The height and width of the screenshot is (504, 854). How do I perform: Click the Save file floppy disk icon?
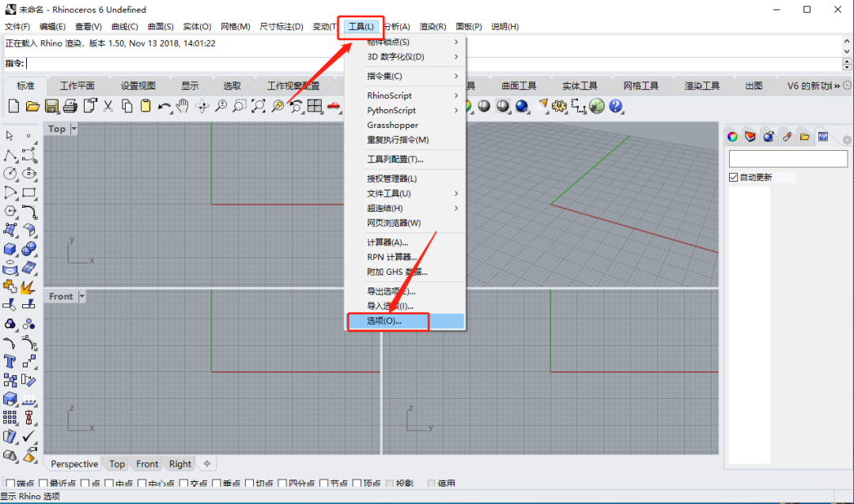tap(51, 106)
